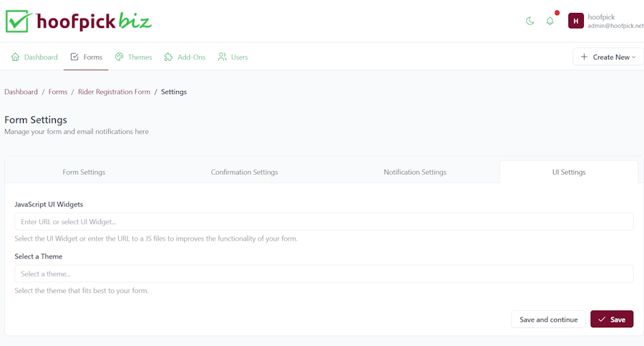This screenshot has width=644, height=346.
Task: Switch to Notification Settings tab
Action: (x=415, y=172)
